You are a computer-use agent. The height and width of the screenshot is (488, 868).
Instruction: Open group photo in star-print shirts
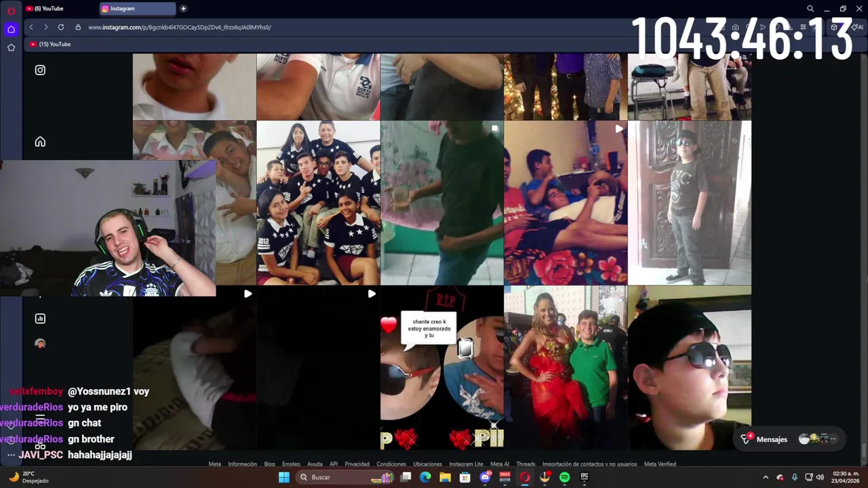pyautogui.click(x=318, y=203)
